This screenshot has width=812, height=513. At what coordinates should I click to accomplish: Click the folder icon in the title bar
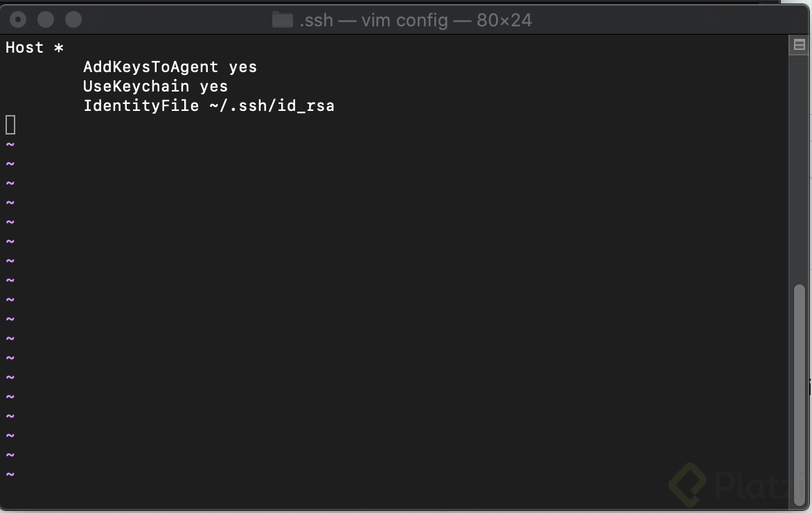click(283, 20)
